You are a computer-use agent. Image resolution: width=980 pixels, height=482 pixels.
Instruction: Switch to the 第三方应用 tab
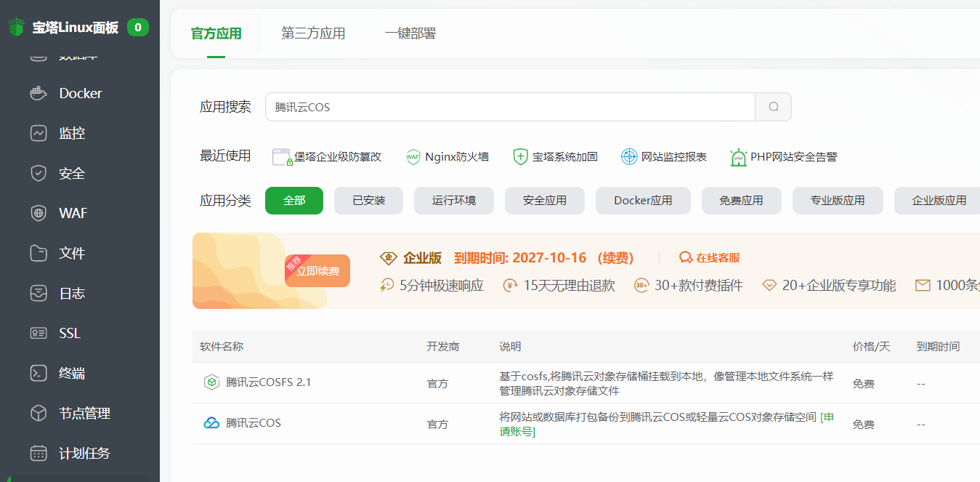tap(313, 33)
